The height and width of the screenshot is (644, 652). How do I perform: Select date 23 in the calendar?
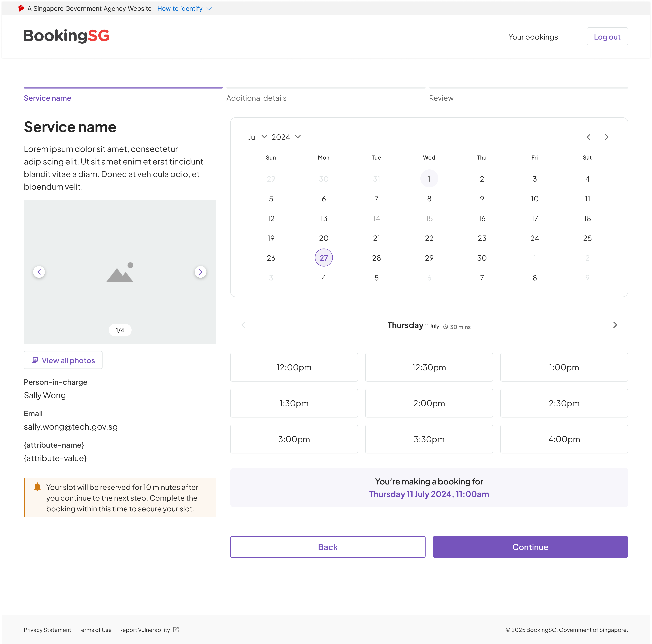482,238
